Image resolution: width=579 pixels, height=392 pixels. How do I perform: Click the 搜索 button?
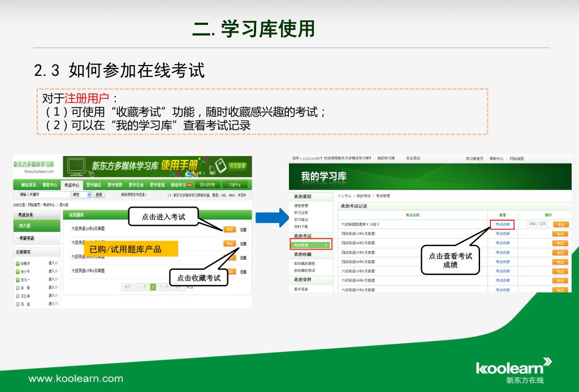click(99, 195)
